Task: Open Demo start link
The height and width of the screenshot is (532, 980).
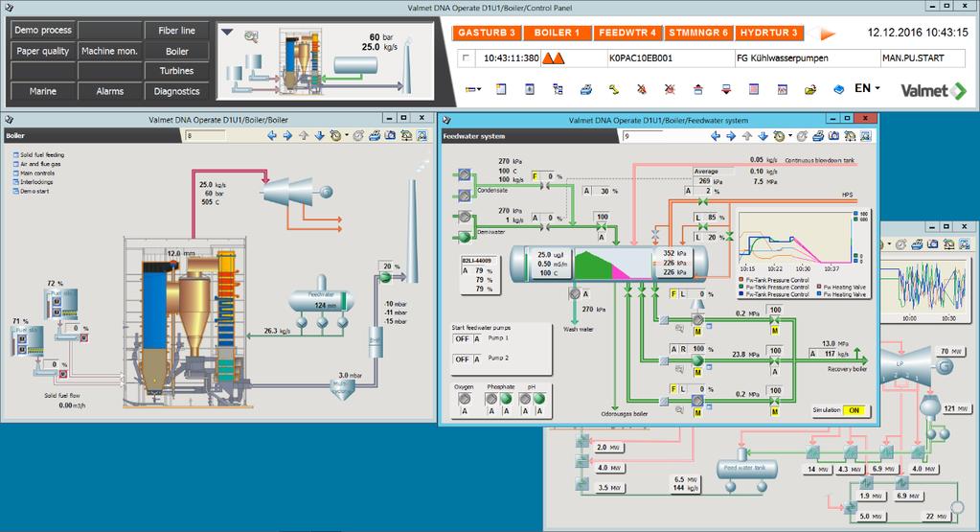Action: click(x=34, y=192)
